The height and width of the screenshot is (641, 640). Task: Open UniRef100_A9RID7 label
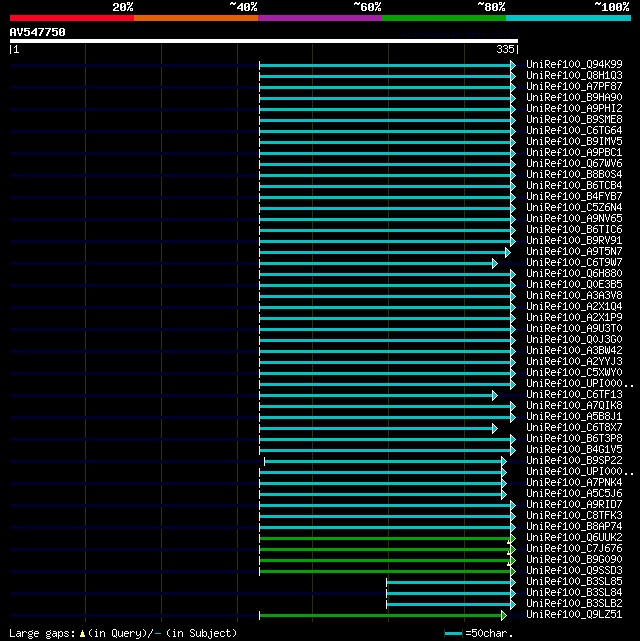click(x=574, y=505)
